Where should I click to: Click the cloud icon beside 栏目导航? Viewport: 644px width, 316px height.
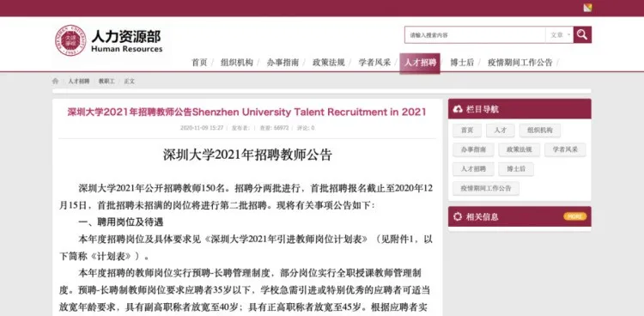(458, 109)
